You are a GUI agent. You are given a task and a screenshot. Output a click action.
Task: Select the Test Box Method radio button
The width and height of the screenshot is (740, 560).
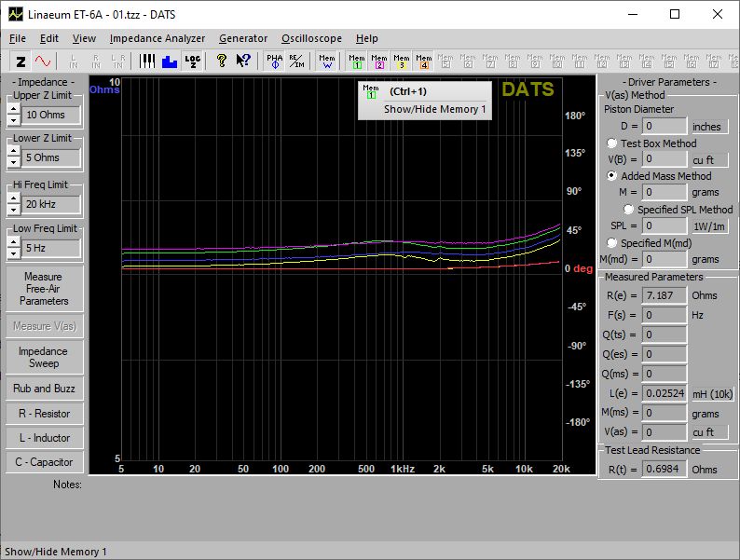coord(611,143)
